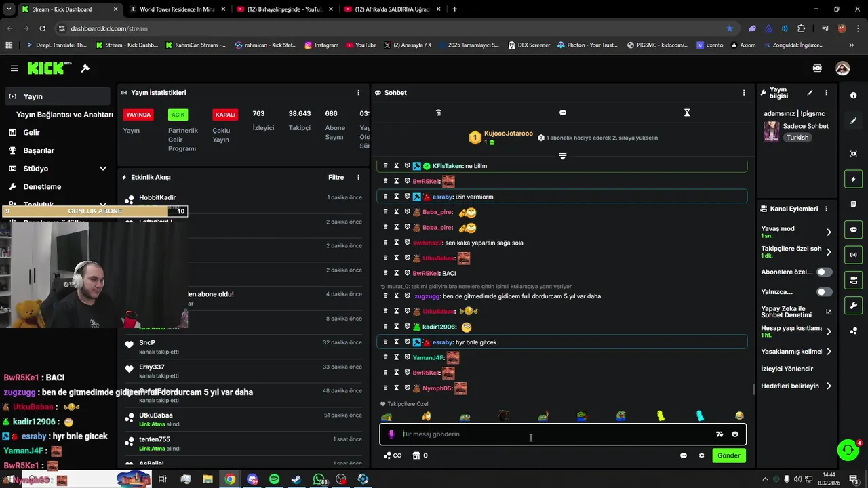The image size is (868, 488).
Task: Click the speech bubble icon under Sohbet
Action: (x=562, y=113)
